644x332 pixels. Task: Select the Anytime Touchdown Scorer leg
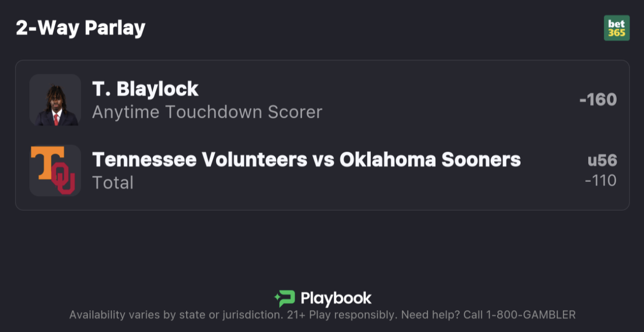pos(208,112)
